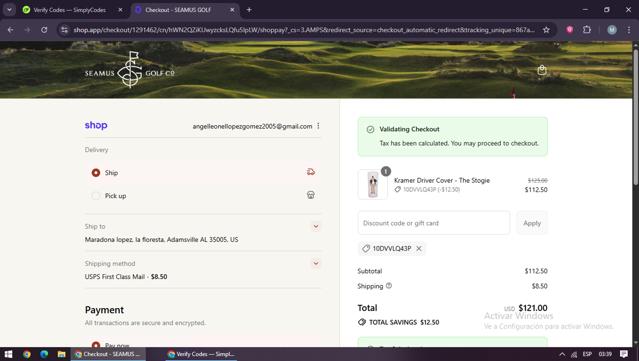Remove discount code 10DVVLQ43P

pos(419,249)
